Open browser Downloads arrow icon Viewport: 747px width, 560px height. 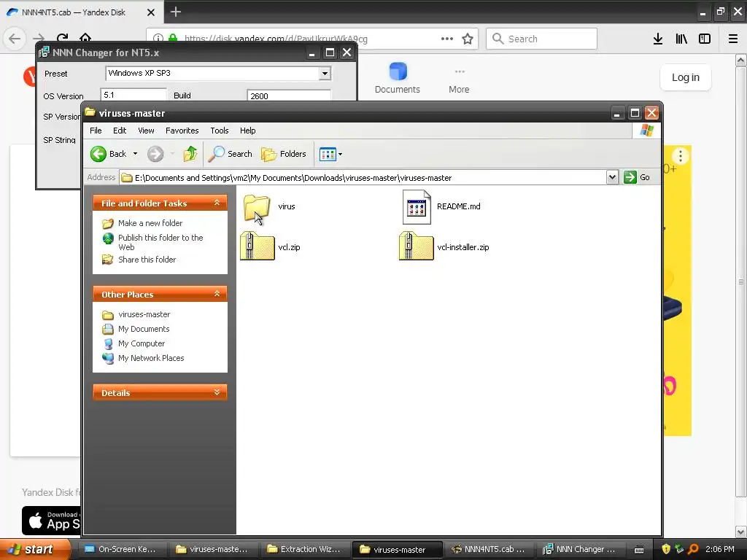657,39
